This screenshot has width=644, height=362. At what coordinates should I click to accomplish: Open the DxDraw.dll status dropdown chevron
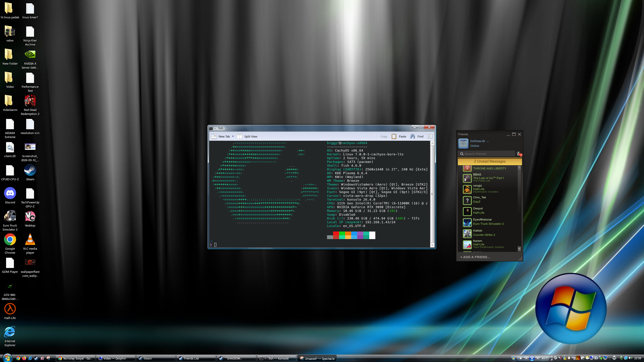488,142
